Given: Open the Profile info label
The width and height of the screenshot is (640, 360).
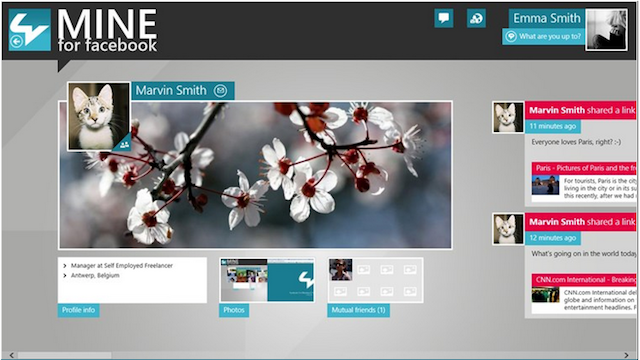Looking at the screenshot, I should 78,310.
